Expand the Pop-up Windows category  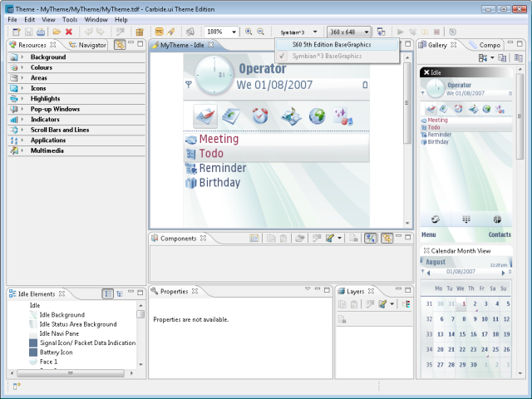[x=23, y=109]
